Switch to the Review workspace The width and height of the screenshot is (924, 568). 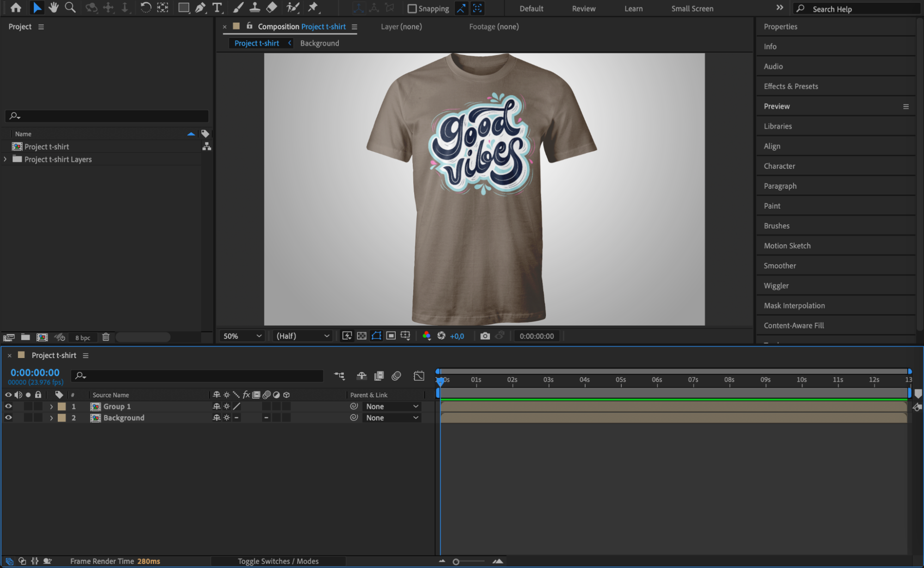coord(583,9)
